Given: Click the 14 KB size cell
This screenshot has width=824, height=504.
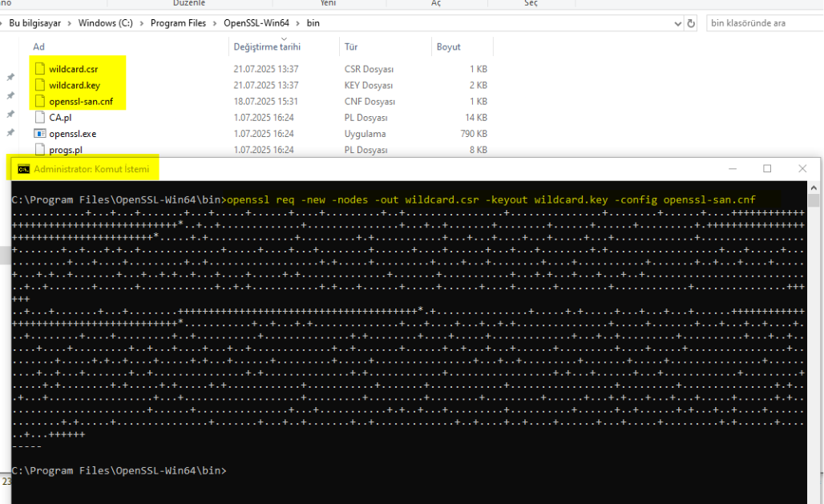Looking at the screenshot, I should pos(476,118).
